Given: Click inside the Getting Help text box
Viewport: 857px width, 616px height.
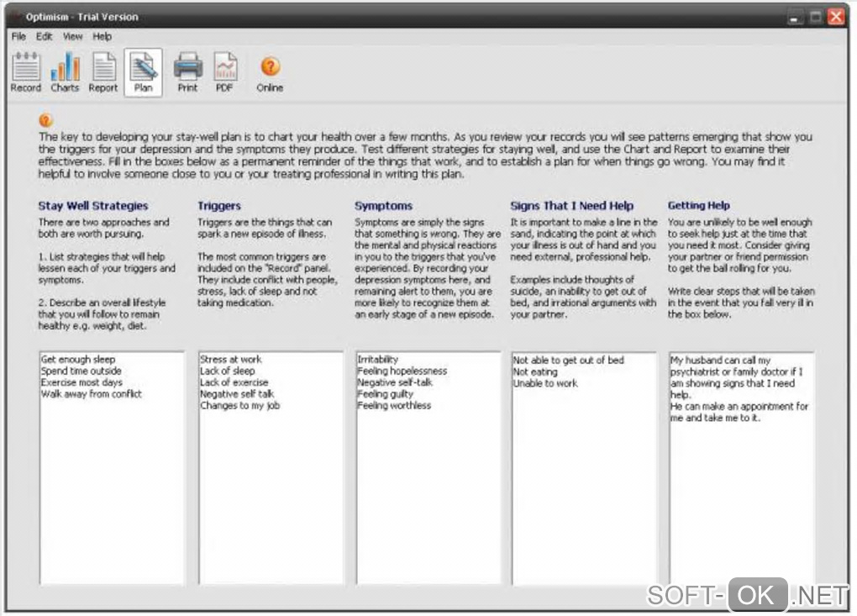Looking at the screenshot, I should click(x=742, y=468).
